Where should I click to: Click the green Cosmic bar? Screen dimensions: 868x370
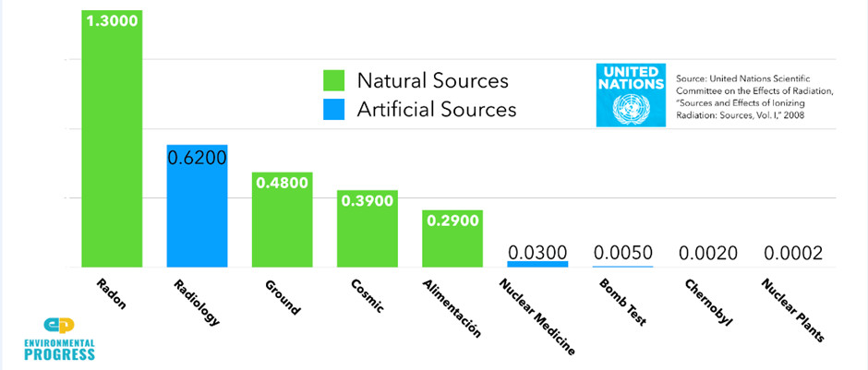coord(367,235)
